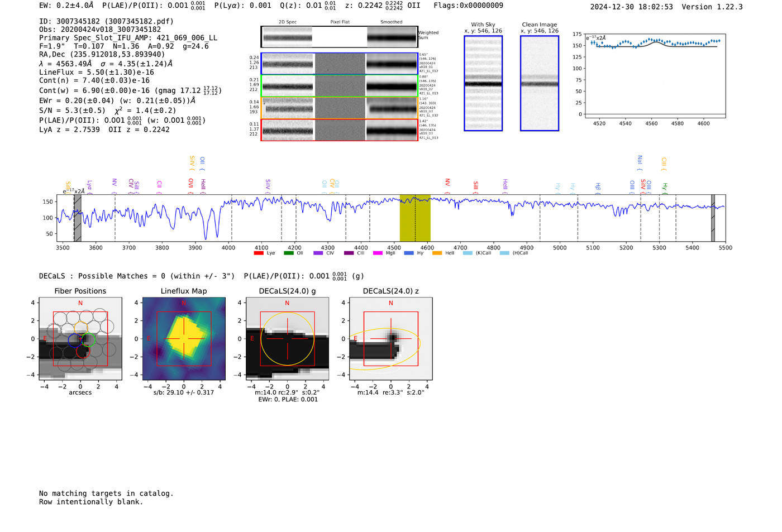The height and width of the screenshot is (532, 782).
Task: Click the emission line fit plot
Action: 655,76
